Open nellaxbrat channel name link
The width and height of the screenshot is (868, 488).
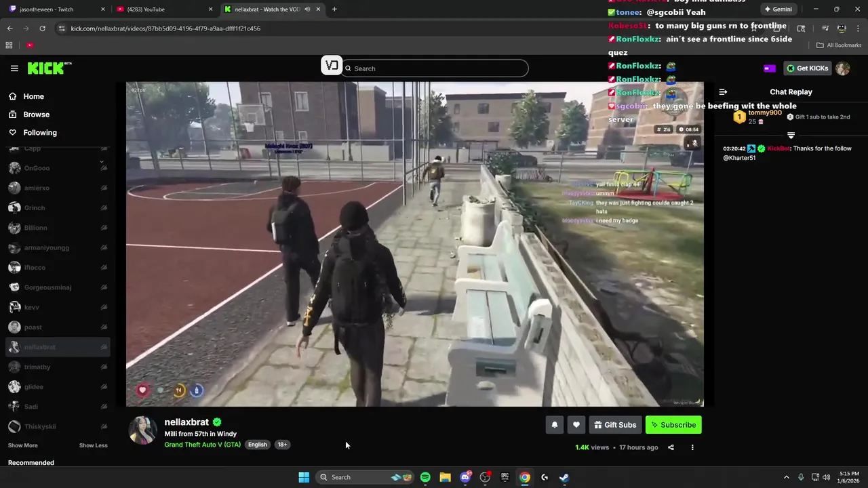(x=186, y=422)
